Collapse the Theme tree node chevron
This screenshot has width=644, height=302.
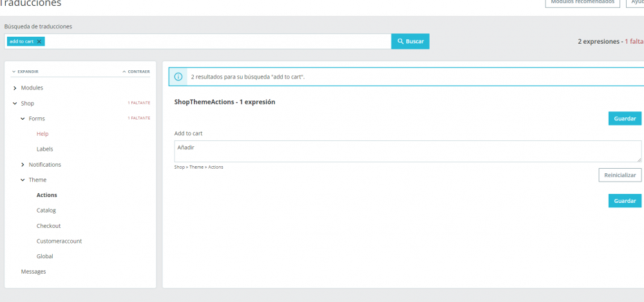pyautogui.click(x=23, y=180)
